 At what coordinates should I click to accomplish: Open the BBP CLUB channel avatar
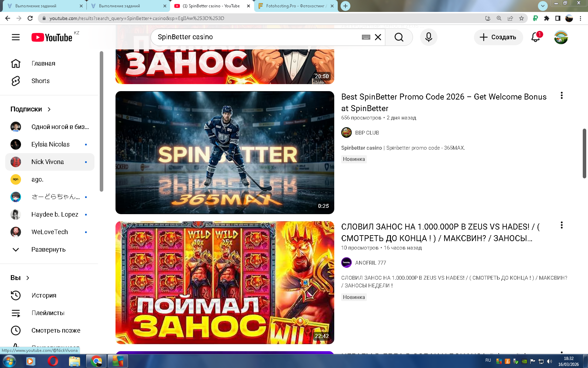346,133
